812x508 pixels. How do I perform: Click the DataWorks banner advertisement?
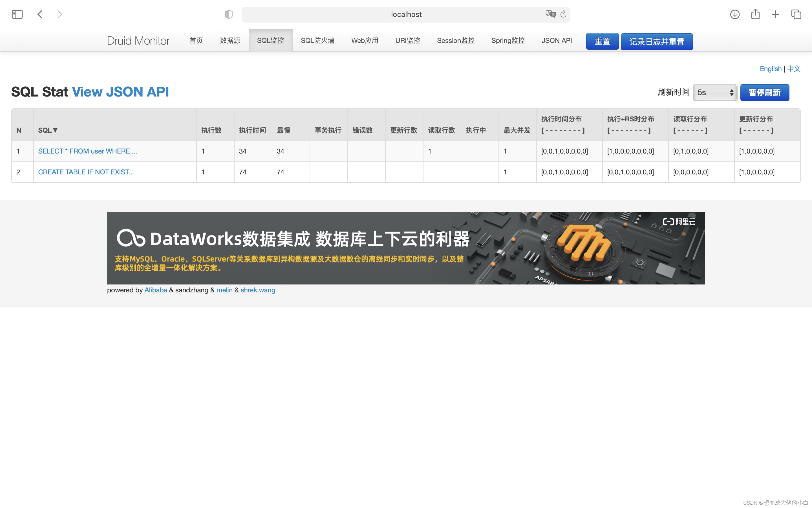(406, 248)
